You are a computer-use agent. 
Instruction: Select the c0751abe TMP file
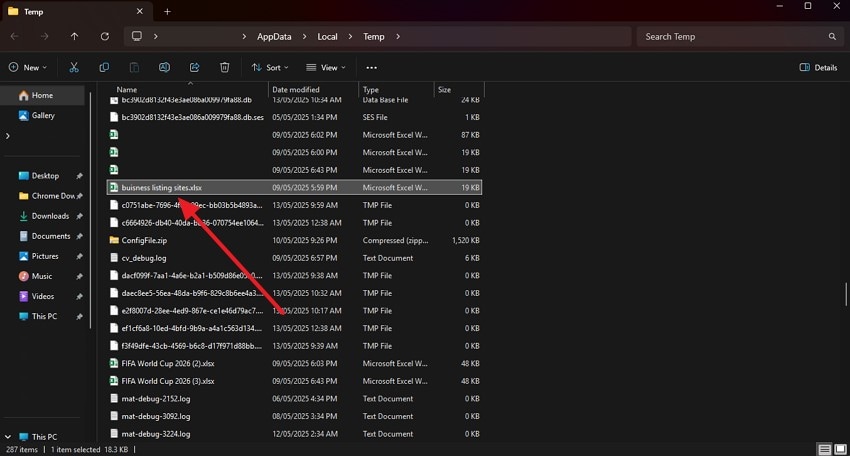294,205
